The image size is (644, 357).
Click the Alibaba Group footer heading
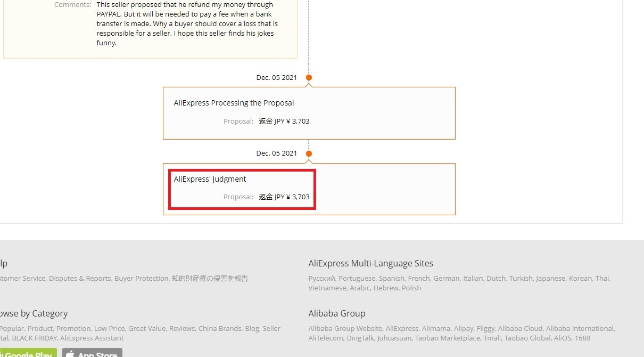point(337,313)
